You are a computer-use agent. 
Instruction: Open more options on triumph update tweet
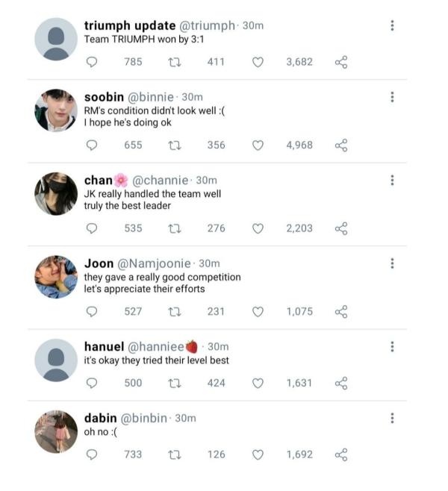click(x=392, y=25)
